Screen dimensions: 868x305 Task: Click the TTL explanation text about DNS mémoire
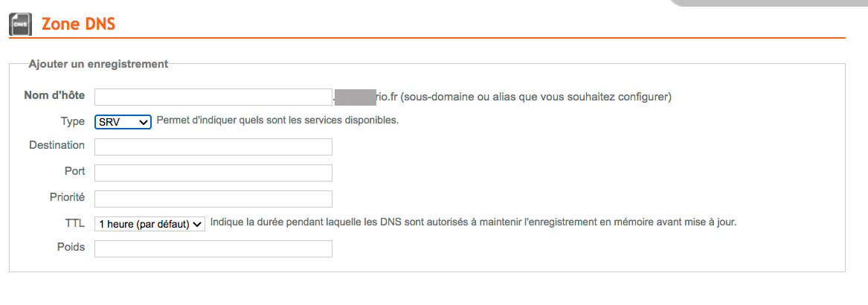[x=474, y=222]
